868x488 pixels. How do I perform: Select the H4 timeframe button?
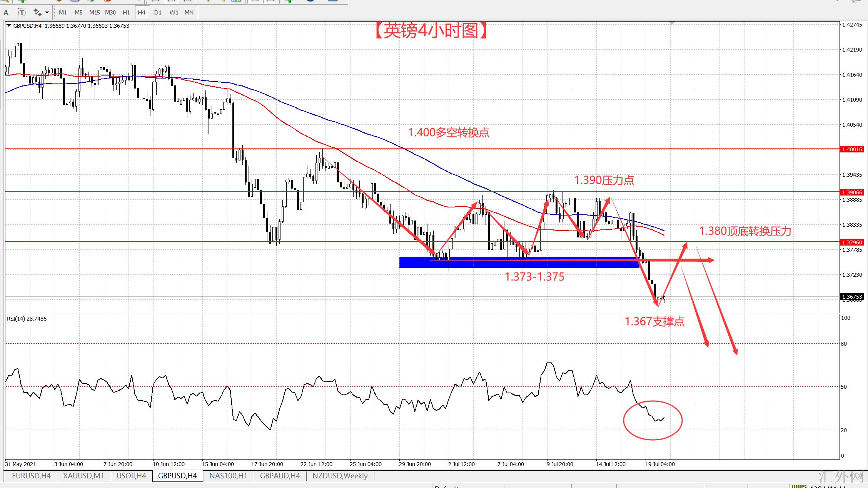142,12
